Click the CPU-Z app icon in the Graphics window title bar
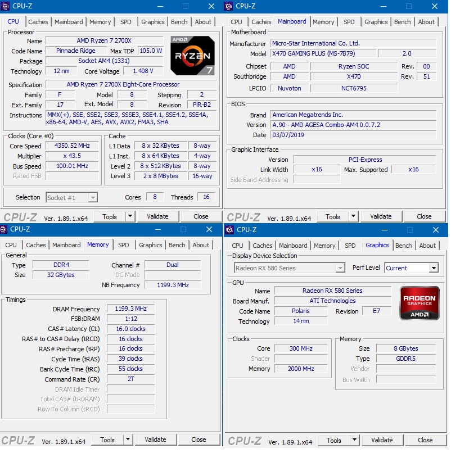Screen dimensions: 460x476 [229, 230]
